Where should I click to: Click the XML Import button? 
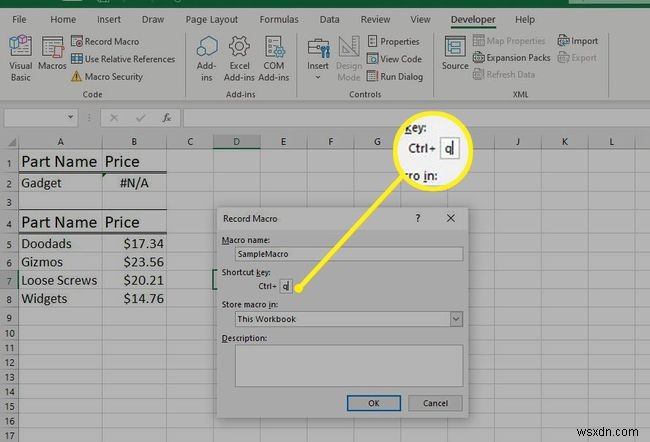pyautogui.click(x=577, y=41)
